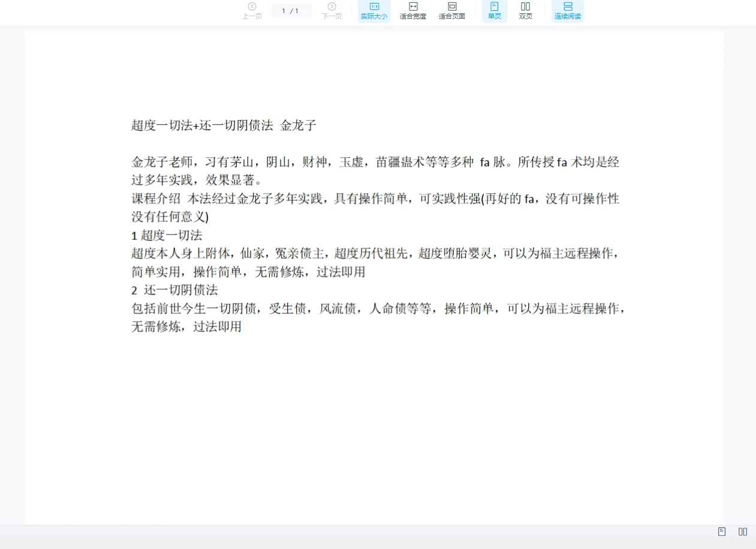Fit document to width (适合宽度)
This screenshot has width=756, height=549.
tap(413, 11)
